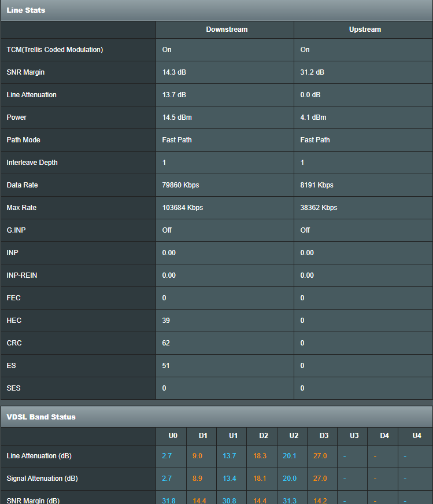Click the INP-REIN row label

pos(22,275)
